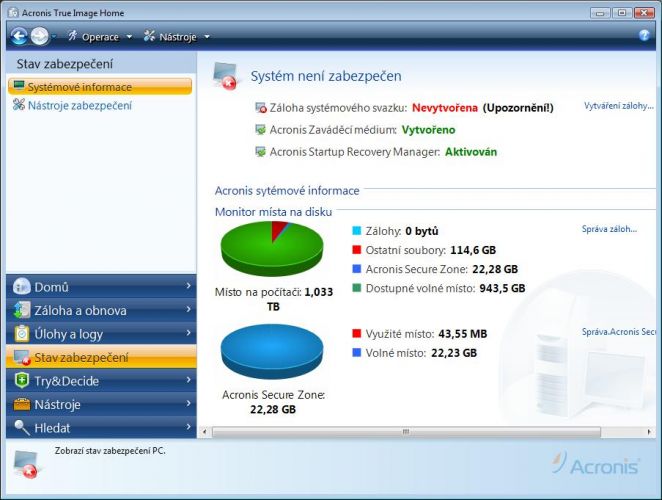Click the Nástroje toolbox icon in sidebar
The width and height of the screenshot is (662, 500).
(x=22, y=405)
